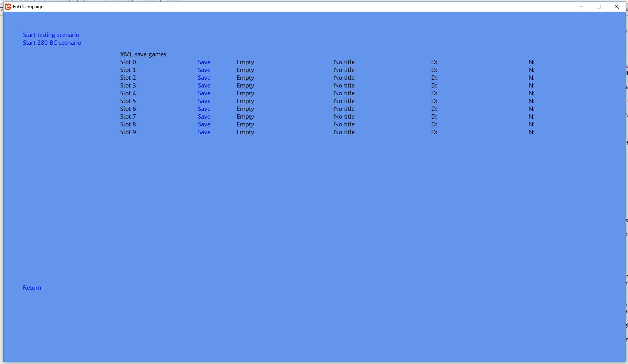Viewport: 628px width, 364px height.
Task: Click the FoG Campaign app icon in title bar
Action: (x=8, y=7)
